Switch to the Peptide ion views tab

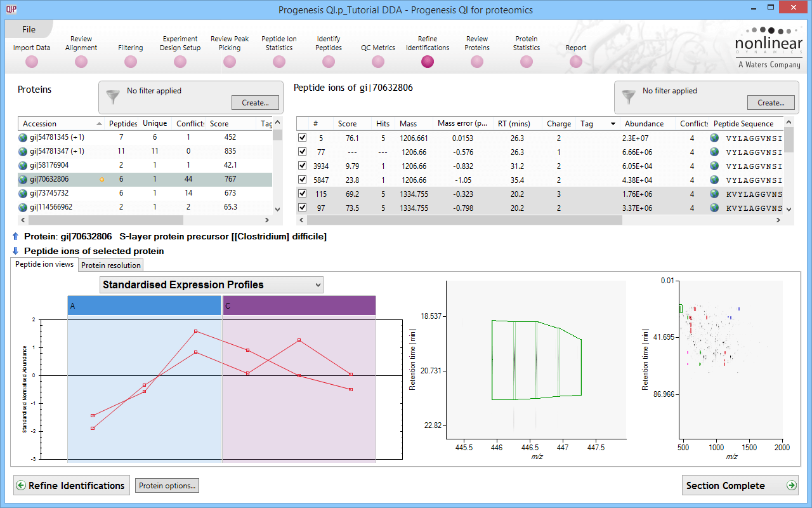tap(44, 265)
